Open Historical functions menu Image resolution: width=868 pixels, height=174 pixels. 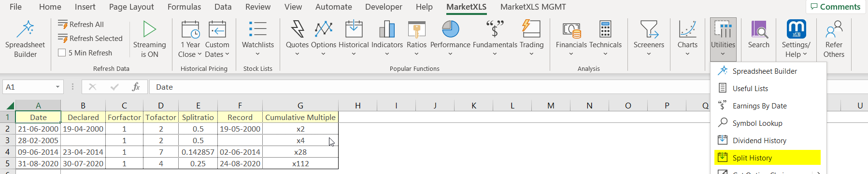tap(354, 39)
